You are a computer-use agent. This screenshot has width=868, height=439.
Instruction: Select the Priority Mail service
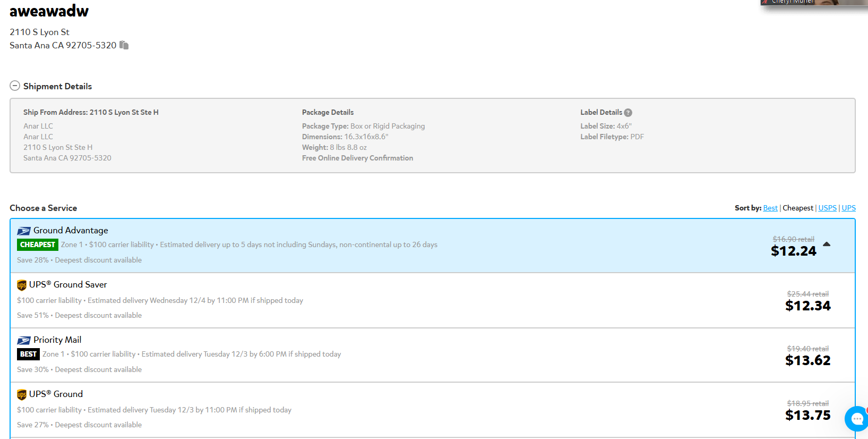tap(433, 355)
